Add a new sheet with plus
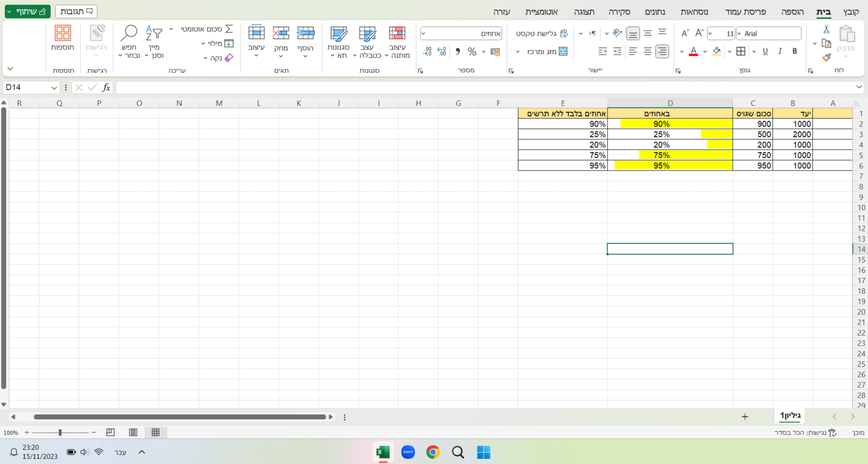 coord(745,416)
